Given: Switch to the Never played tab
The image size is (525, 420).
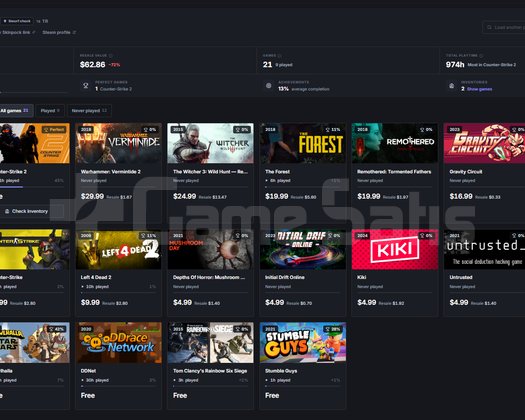Looking at the screenshot, I should click(x=89, y=111).
